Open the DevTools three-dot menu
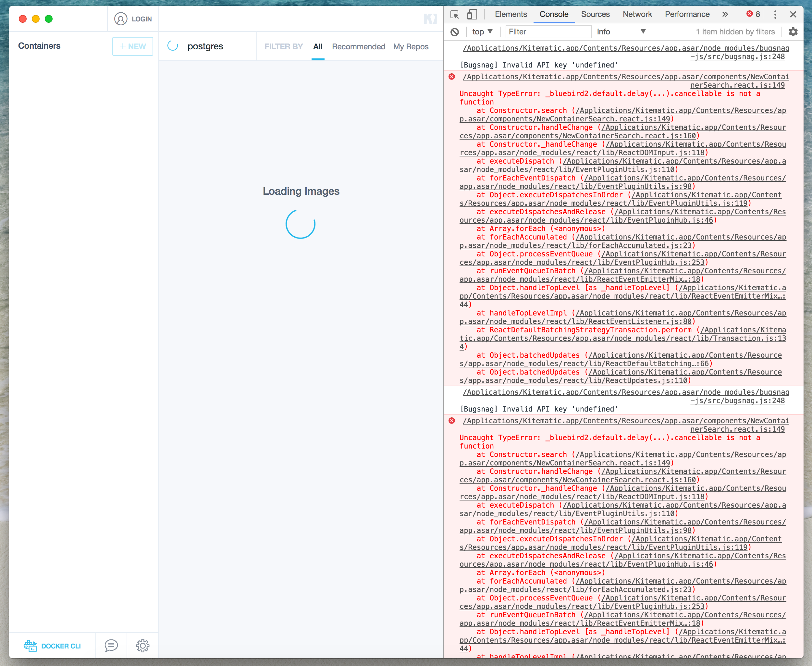812x666 pixels. [x=775, y=15]
